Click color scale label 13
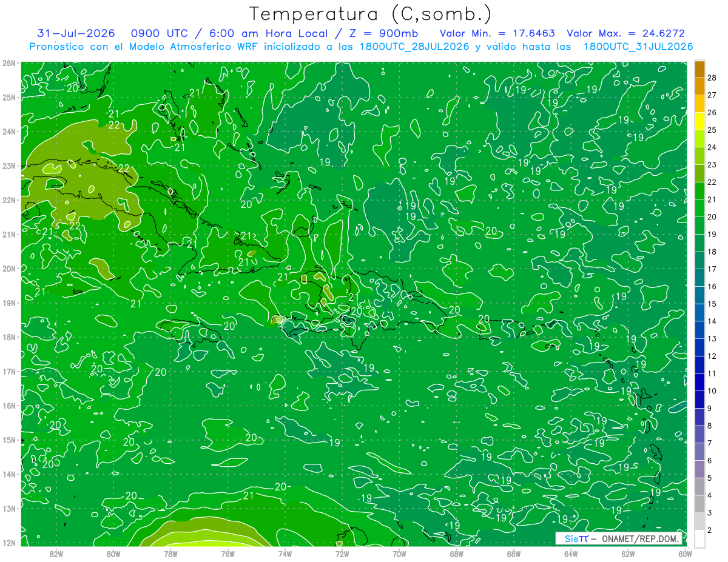 712,339
